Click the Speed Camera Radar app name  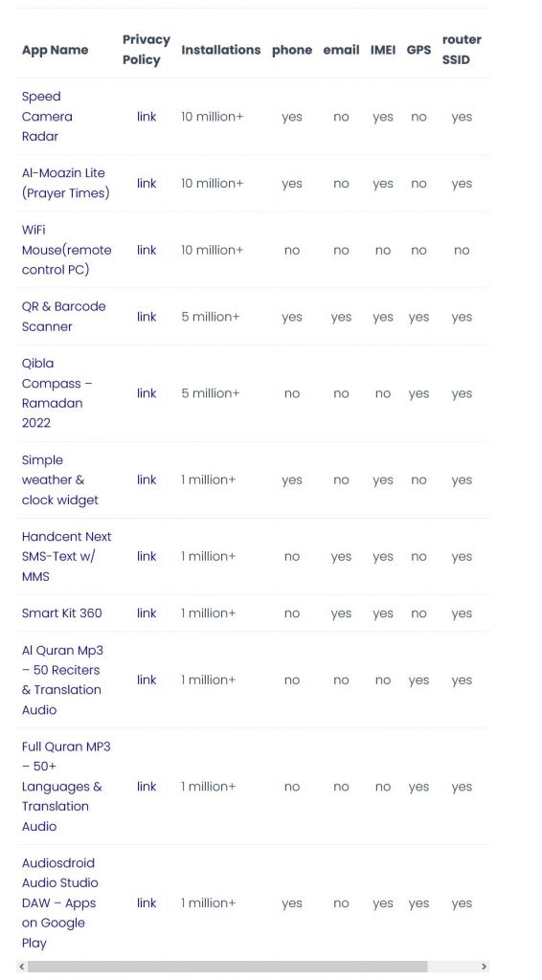pyautogui.click(x=47, y=116)
